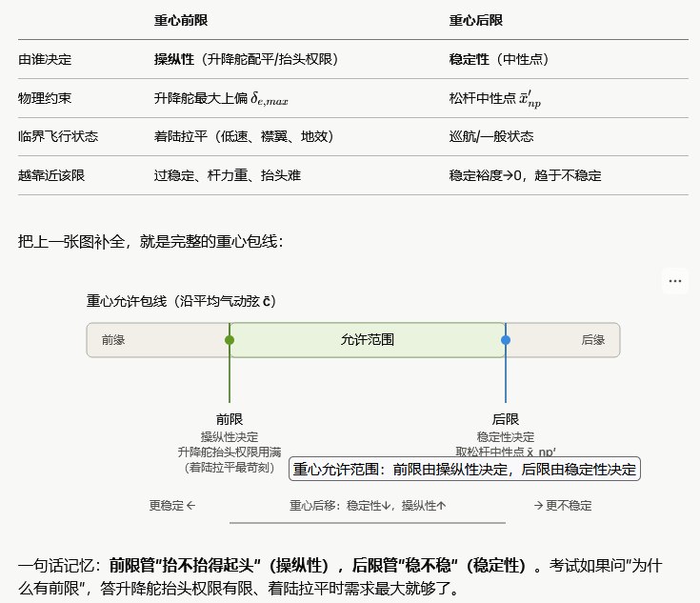
Task: Click the 由谁决定 row label
Action: (x=45, y=59)
